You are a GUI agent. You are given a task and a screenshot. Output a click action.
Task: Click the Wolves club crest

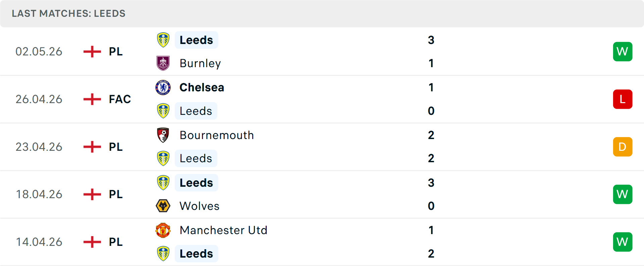(x=163, y=206)
